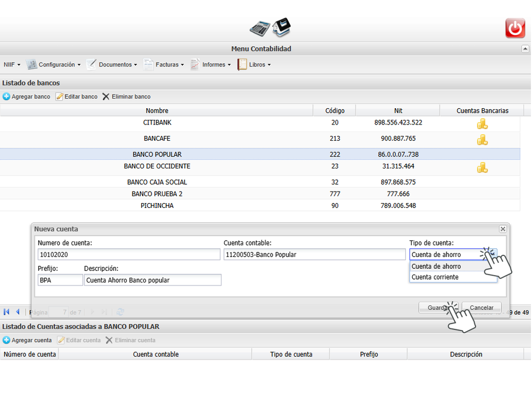
Task: Click the CITIBANK bank accounts coins icon
Action: 482,124
